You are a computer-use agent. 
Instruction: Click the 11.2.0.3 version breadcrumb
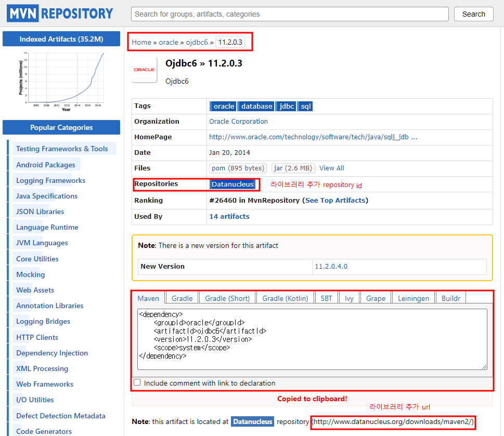[230, 42]
